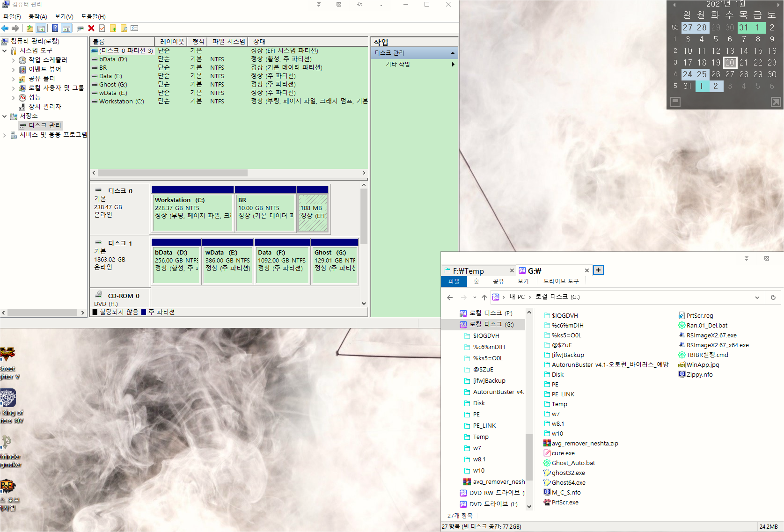Select 로컬 디스크 (F:) in Explorer navigation pane
Viewport: 784px width, 532px height.
click(x=491, y=313)
